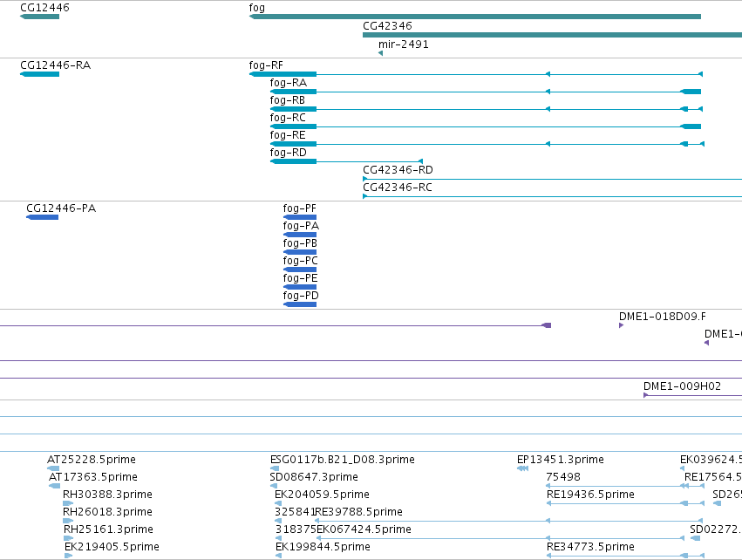Click the 325841 EST marker

pos(278,521)
